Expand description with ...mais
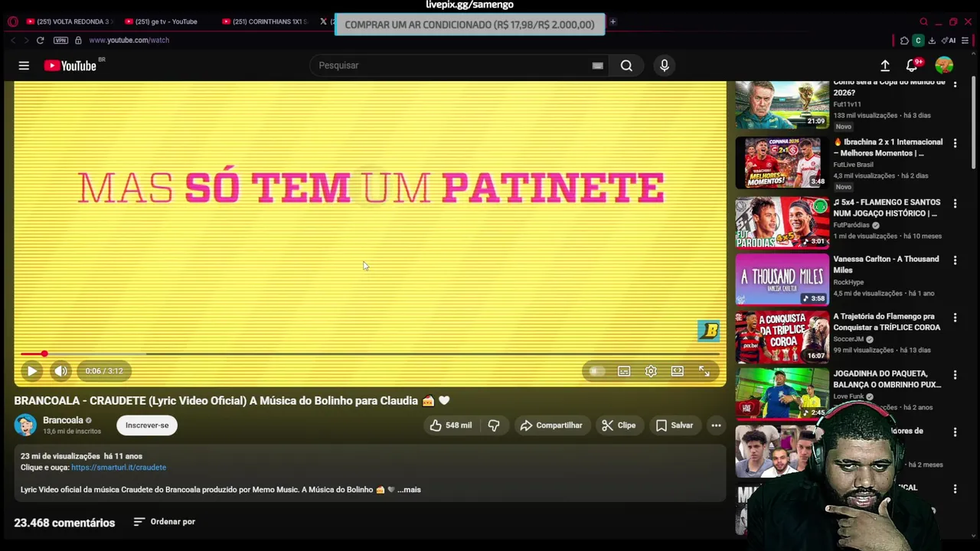 pos(409,490)
